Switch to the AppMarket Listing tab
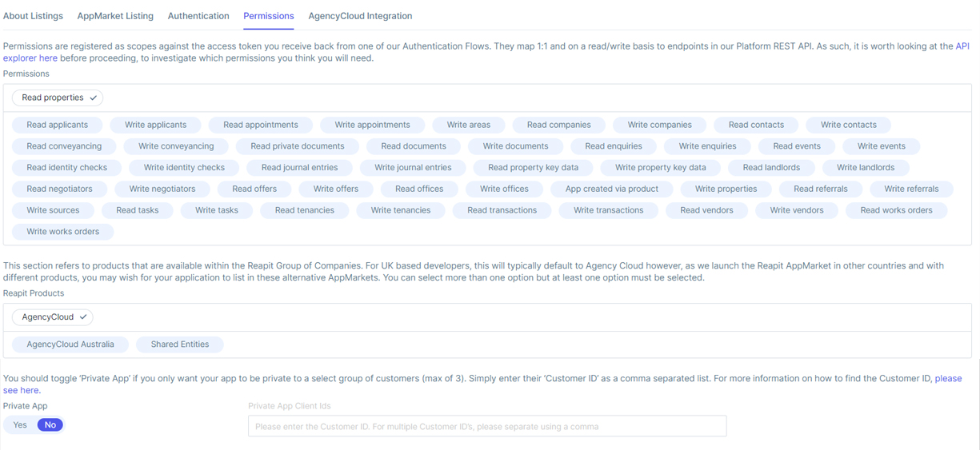The image size is (980, 450). [115, 16]
